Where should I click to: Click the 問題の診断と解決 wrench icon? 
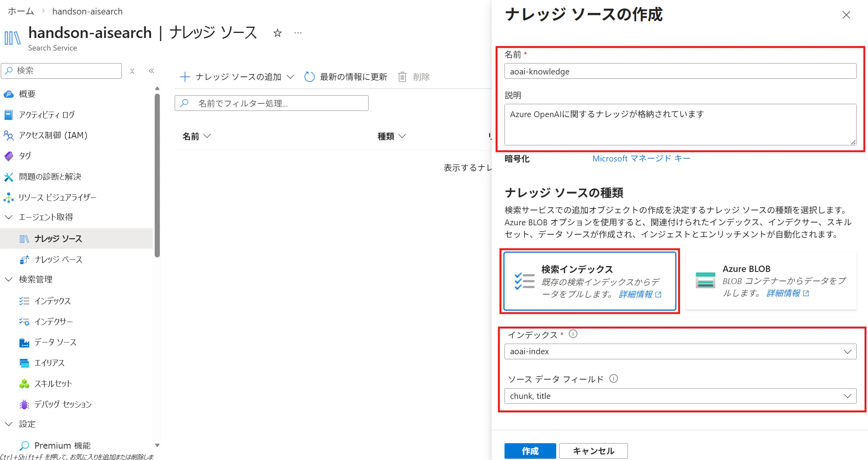pos(9,177)
